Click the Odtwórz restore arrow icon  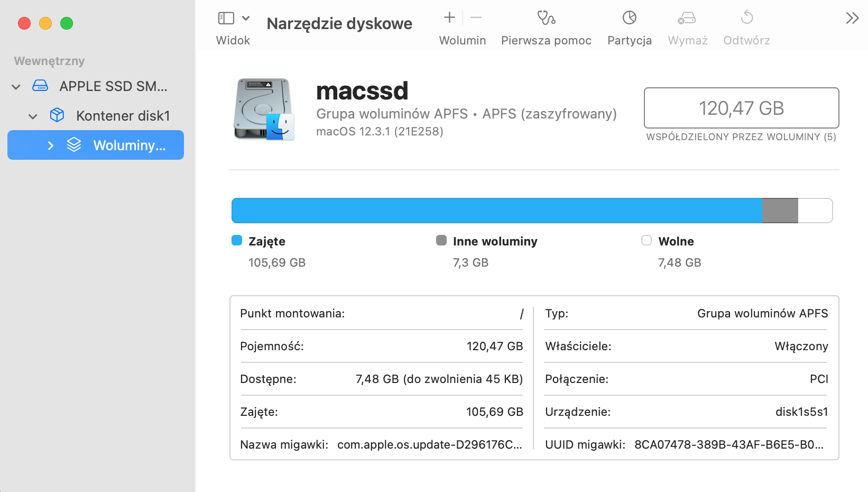tap(746, 17)
